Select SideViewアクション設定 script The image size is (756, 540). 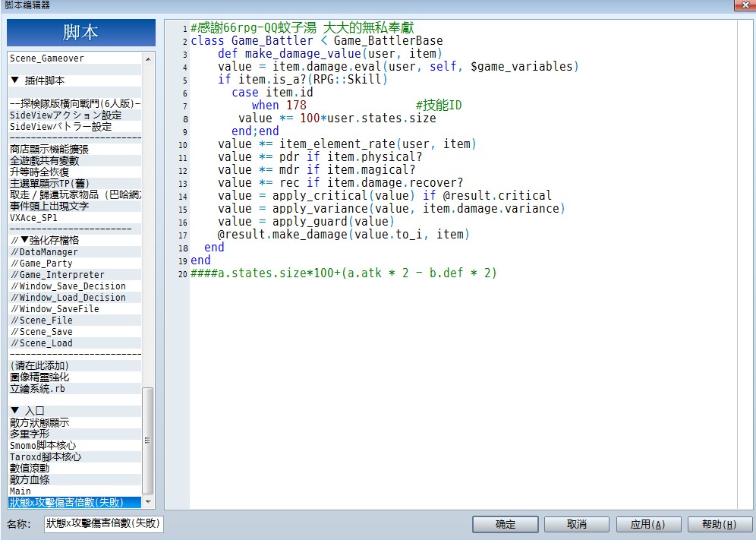[74, 115]
